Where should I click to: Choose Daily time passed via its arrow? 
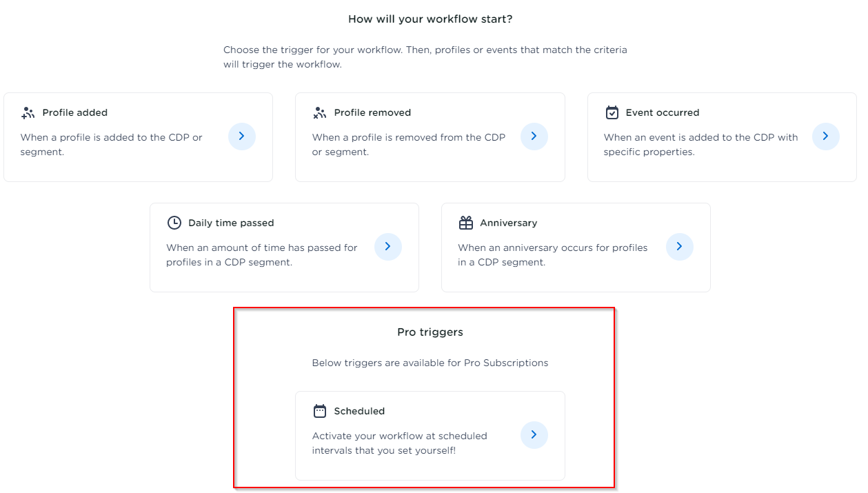pos(388,246)
